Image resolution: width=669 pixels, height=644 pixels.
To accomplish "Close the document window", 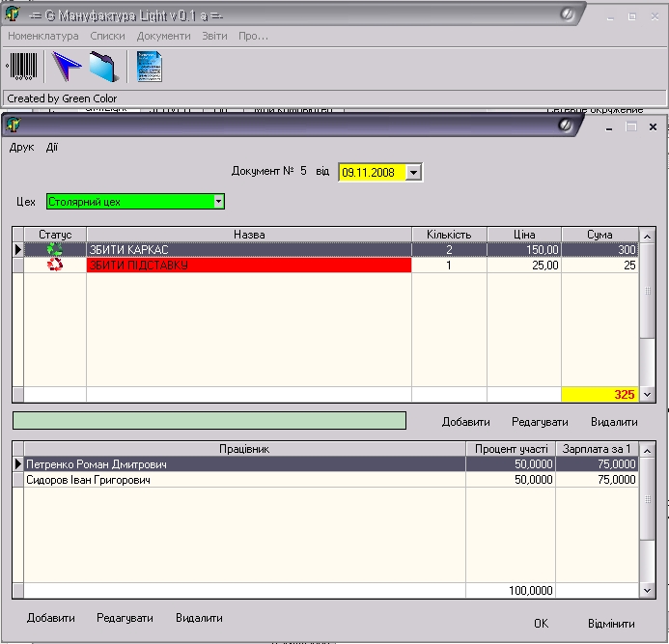I will (653, 126).
